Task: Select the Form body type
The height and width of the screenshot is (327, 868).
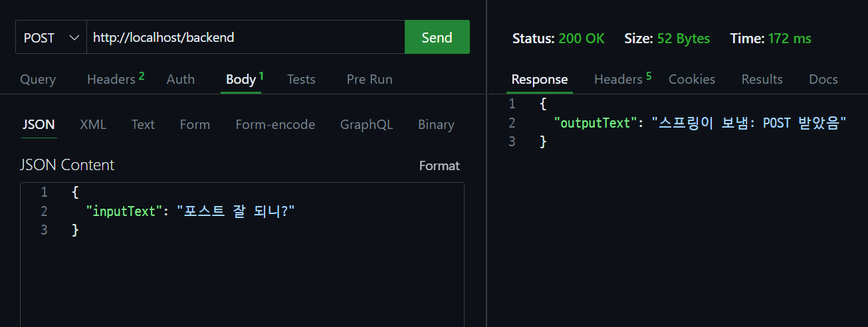Action: 195,125
